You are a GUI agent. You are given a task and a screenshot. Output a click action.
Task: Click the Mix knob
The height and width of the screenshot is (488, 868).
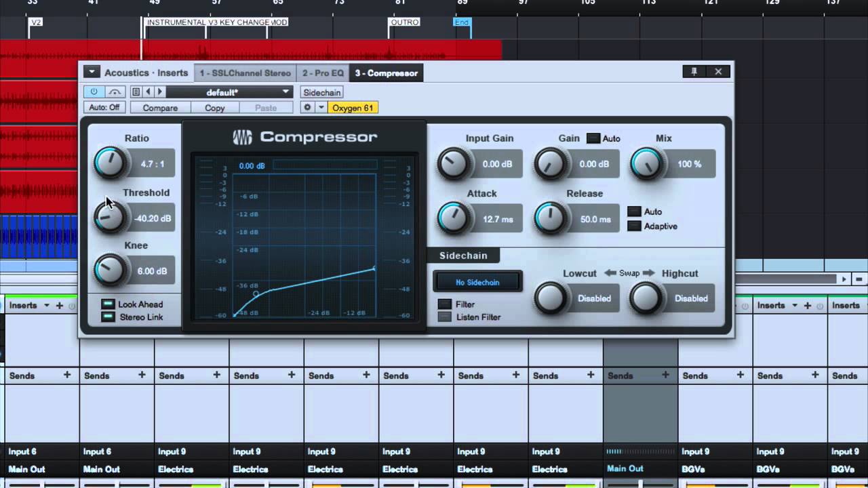tap(647, 164)
